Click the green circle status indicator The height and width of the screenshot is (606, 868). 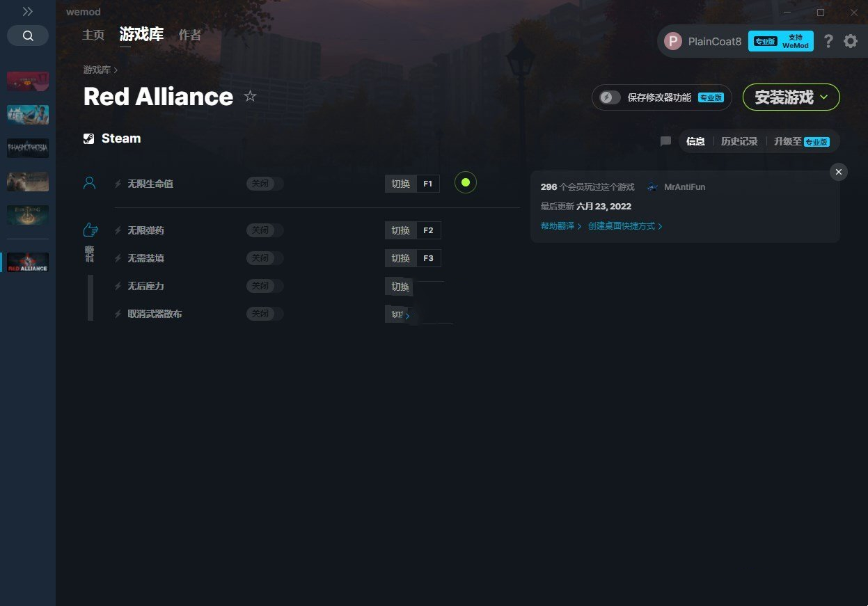coord(466,183)
